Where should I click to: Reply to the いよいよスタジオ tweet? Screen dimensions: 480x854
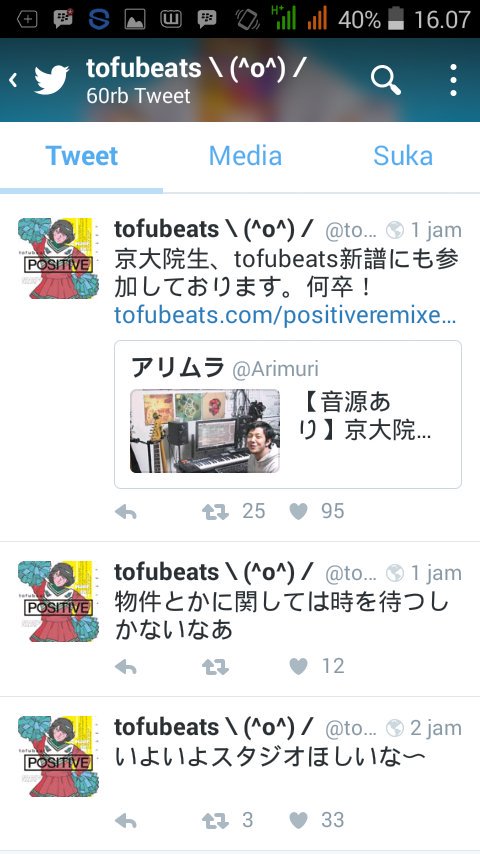coord(126,821)
